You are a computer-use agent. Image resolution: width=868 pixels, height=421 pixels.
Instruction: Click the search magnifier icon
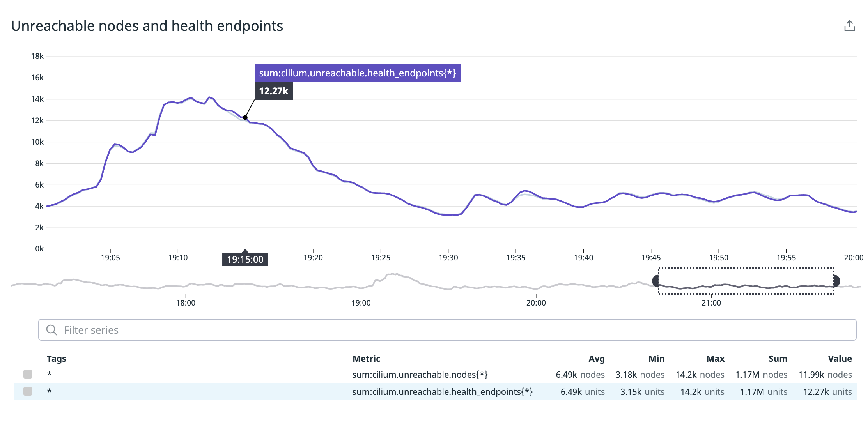tap(51, 330)
